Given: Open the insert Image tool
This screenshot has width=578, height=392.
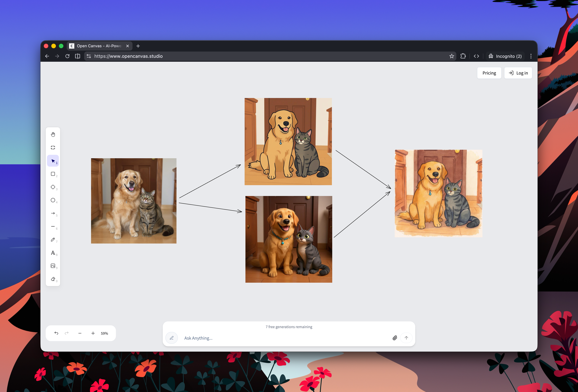Looking at the screenshot, I should [53, 266].
